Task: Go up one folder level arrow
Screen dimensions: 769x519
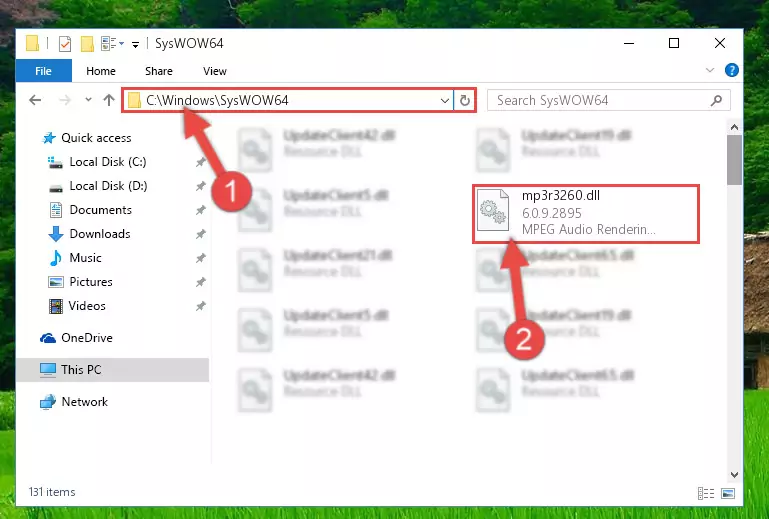Action: (109, 100)
